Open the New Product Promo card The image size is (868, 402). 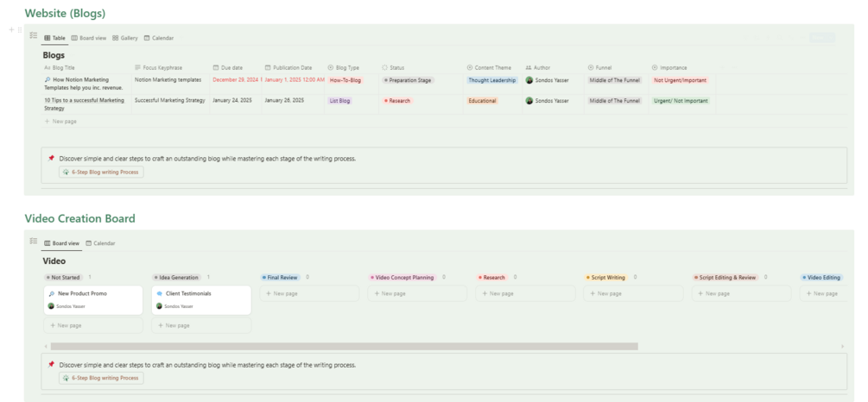tap(93, 293)
